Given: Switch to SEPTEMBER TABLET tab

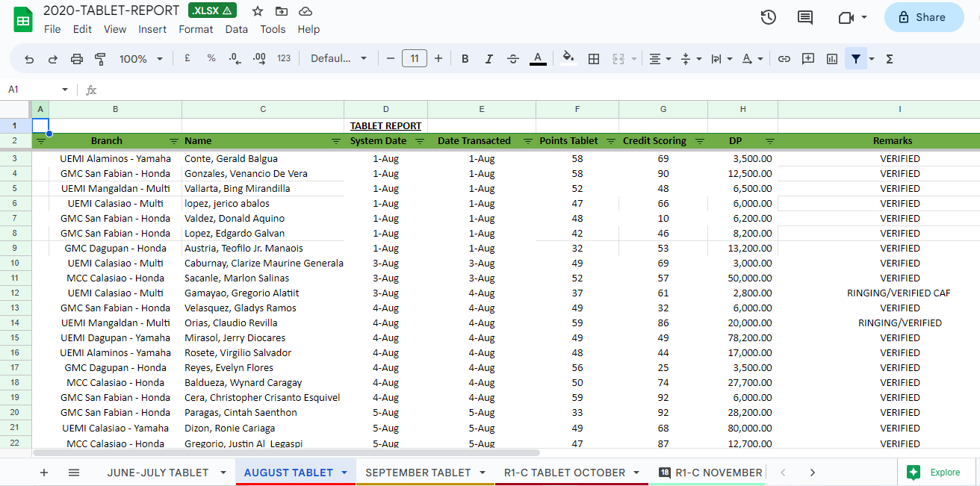Looking at the screenshot, I should (x=418, y=473).
